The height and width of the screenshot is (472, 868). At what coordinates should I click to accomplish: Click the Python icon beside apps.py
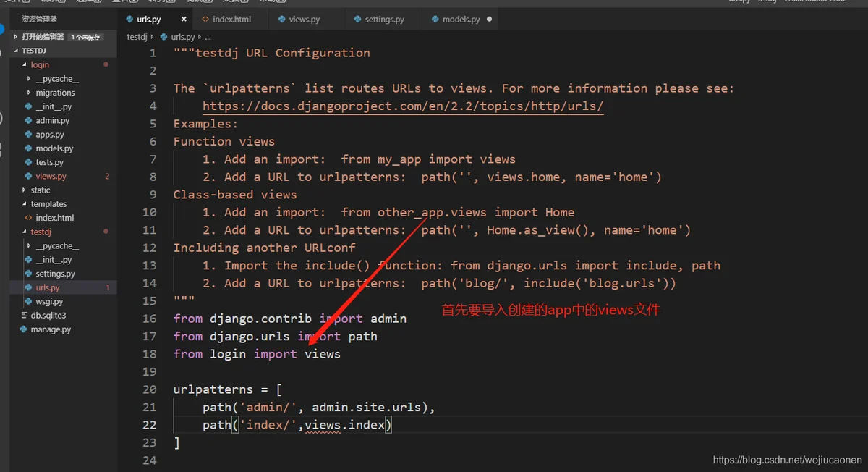28,135
